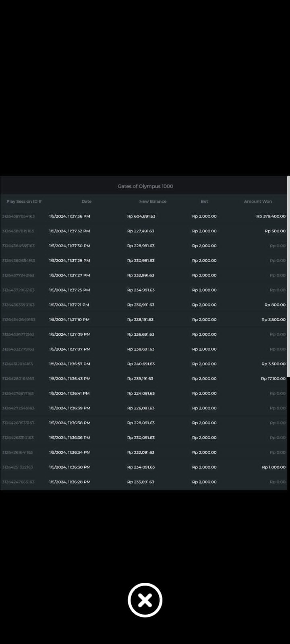Select the Rp 1,000.00 amount won

tap(273, 467)
